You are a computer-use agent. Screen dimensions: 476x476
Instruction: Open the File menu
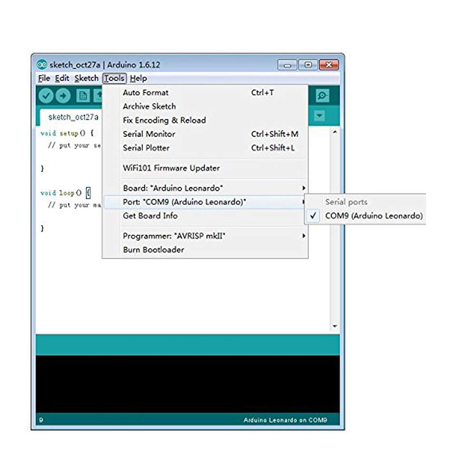pyautogui.click(x=44, y=78)
